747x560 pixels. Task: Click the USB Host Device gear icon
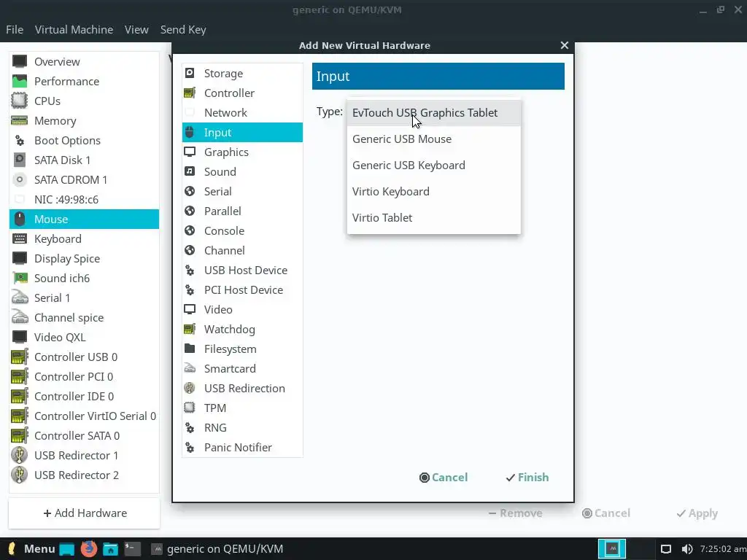coord(190,270)
